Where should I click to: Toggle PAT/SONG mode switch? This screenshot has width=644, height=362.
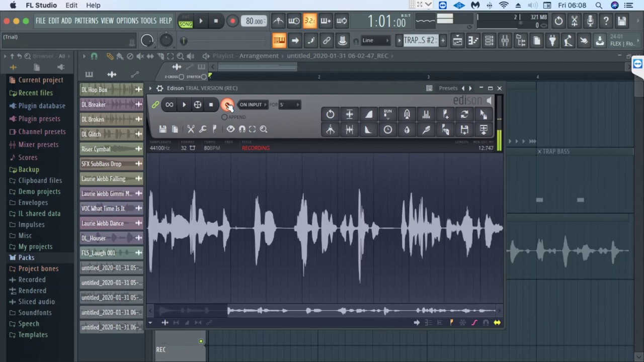pyautogui.click(x=186, y=21)
